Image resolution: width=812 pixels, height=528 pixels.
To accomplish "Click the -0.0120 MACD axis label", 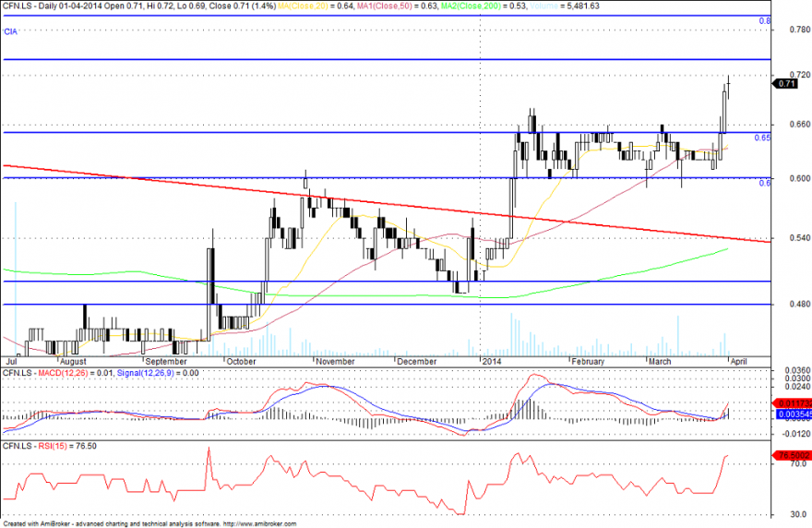I will (x=797, y=434).
